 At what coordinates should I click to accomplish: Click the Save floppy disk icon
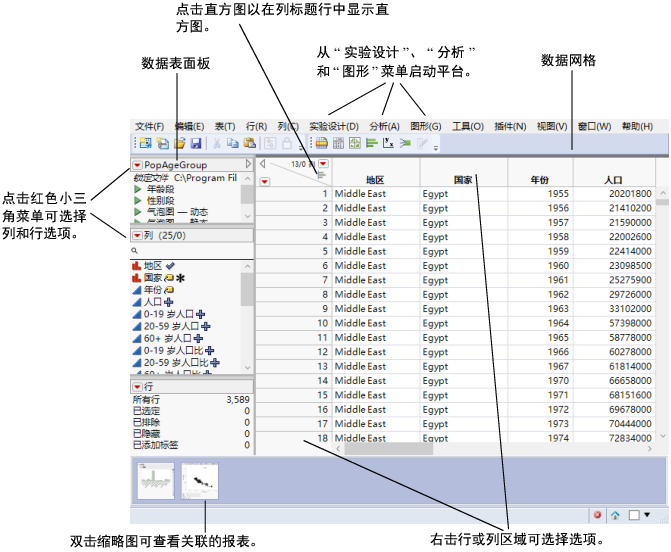pos(196,143)
